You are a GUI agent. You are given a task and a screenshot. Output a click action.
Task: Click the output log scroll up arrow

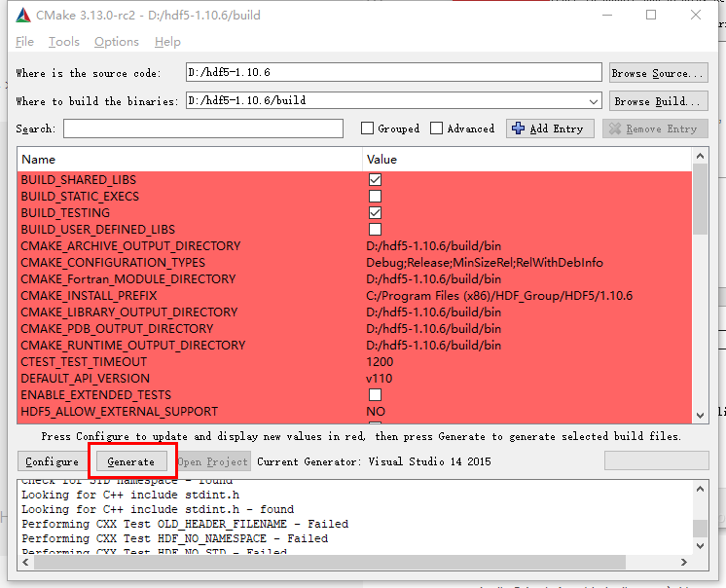tap(700, 489)
